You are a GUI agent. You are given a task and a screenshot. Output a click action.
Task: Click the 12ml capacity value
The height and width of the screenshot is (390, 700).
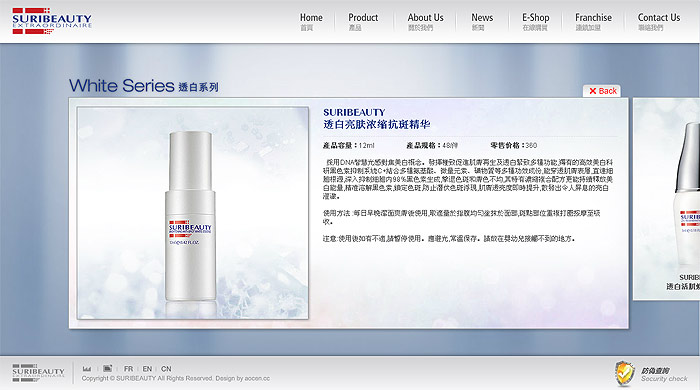point(367,145)
